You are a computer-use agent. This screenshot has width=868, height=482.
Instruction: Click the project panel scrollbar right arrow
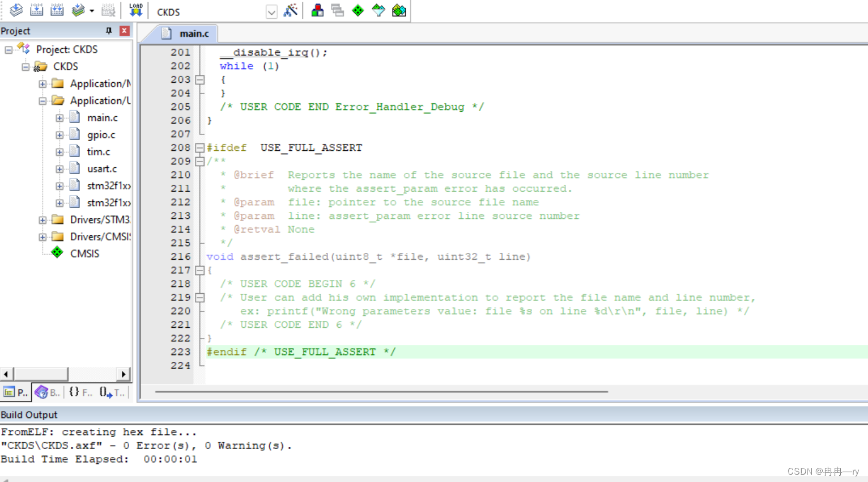click(124, 374)
